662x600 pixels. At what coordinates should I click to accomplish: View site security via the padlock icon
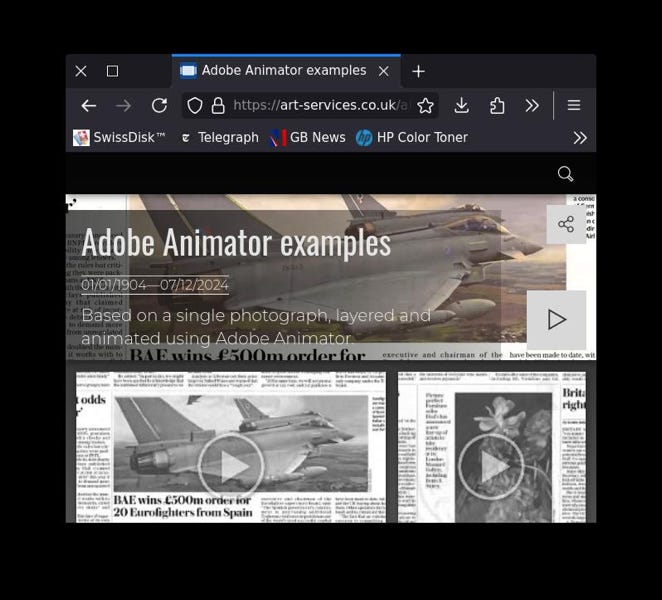[x=218, y=106]
